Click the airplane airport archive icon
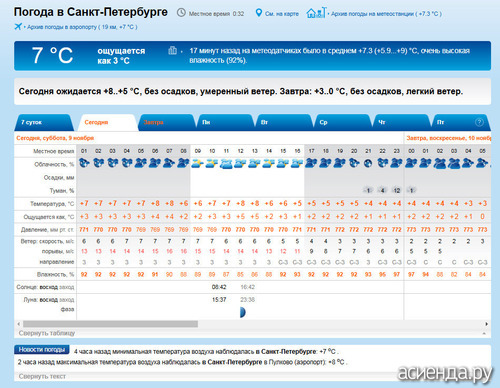The image size is (500, 388). (18, 26)
